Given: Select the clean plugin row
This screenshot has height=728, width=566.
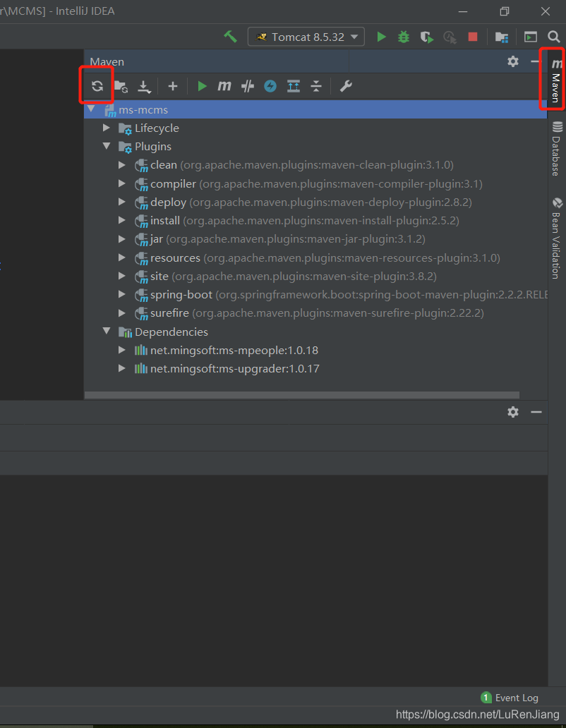Looking at the screenshot, I should [315, 165].
